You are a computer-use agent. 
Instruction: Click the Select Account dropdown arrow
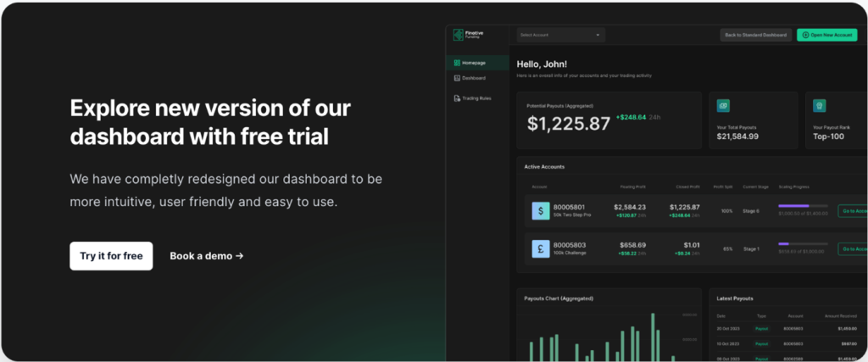click(x=598, y=35)
